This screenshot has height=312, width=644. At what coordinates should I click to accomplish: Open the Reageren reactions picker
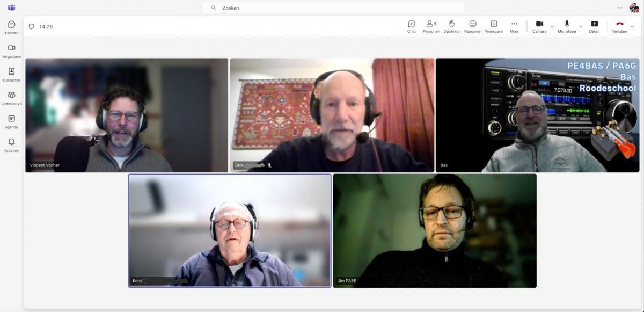point(473,26)
